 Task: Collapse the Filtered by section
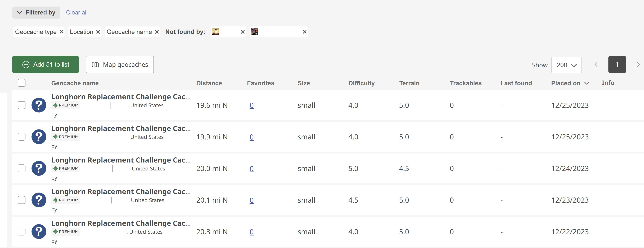(x=36, y=13)
